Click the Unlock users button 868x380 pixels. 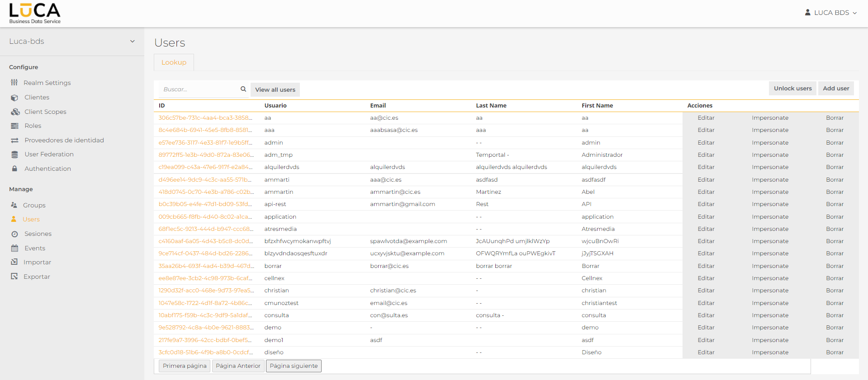coord(792,89)
